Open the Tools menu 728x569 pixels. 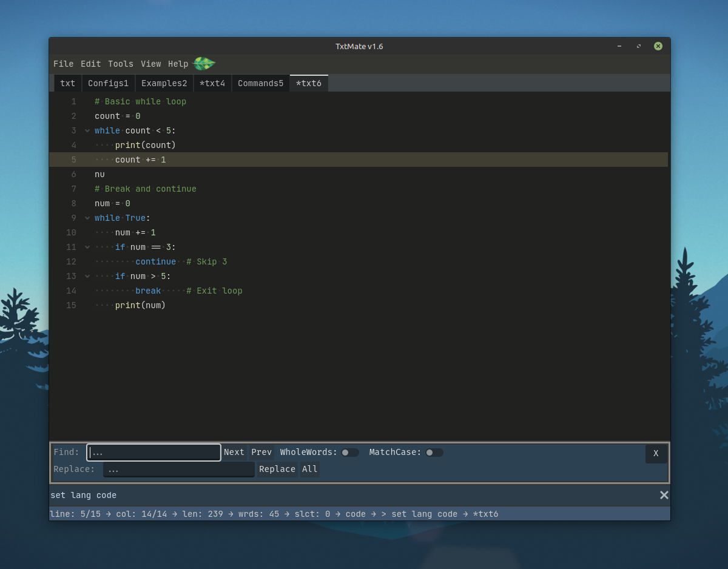tap(120, 64)
